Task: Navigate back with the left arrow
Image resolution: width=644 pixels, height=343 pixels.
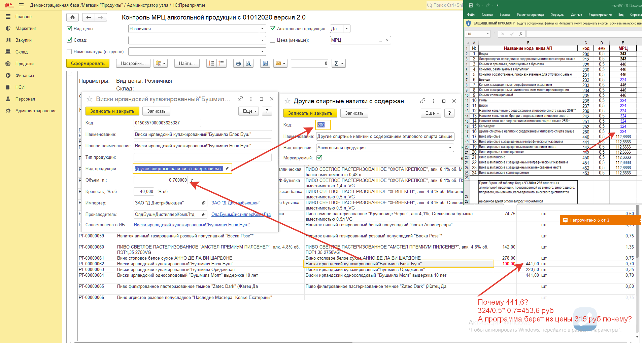Action: click(x=89, y=17)
